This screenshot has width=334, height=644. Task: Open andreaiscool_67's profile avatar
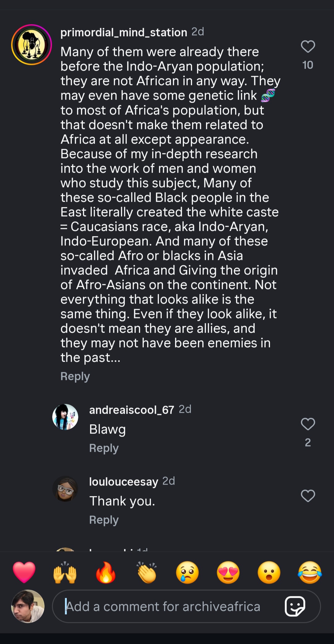coord(65,417)
